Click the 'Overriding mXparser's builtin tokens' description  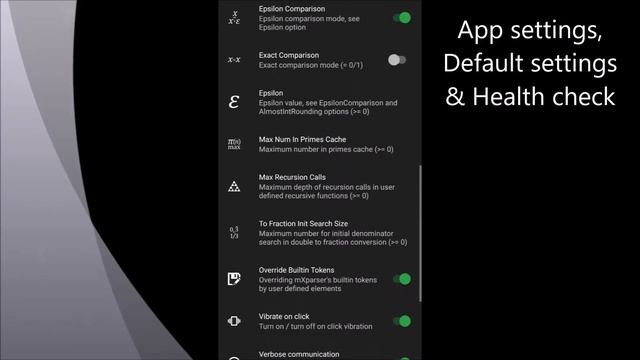[x=318, y=284]
